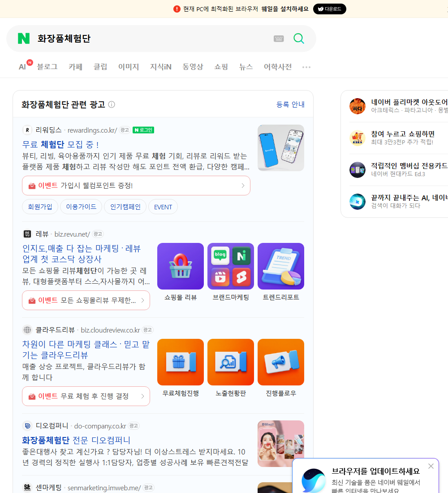Screen dimensions: 448x493
Task: Click the 디오컴퍼니 favicon icon
Action: click(x=27, y=426)
